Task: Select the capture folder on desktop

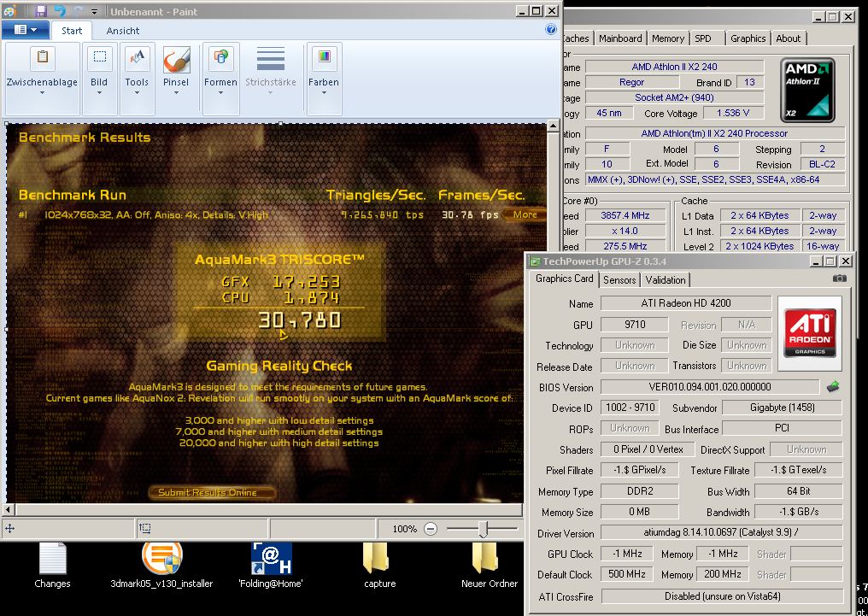Action: [x=379, y=566]
